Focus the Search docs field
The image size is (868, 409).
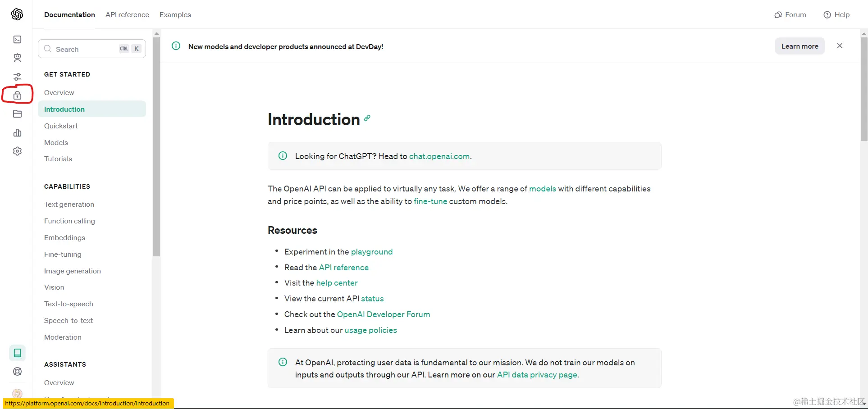coord(86,49)
